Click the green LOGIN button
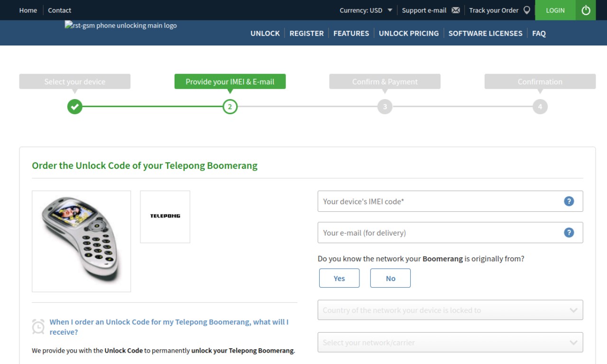The image size is (607, 364). tap(555, 10)
